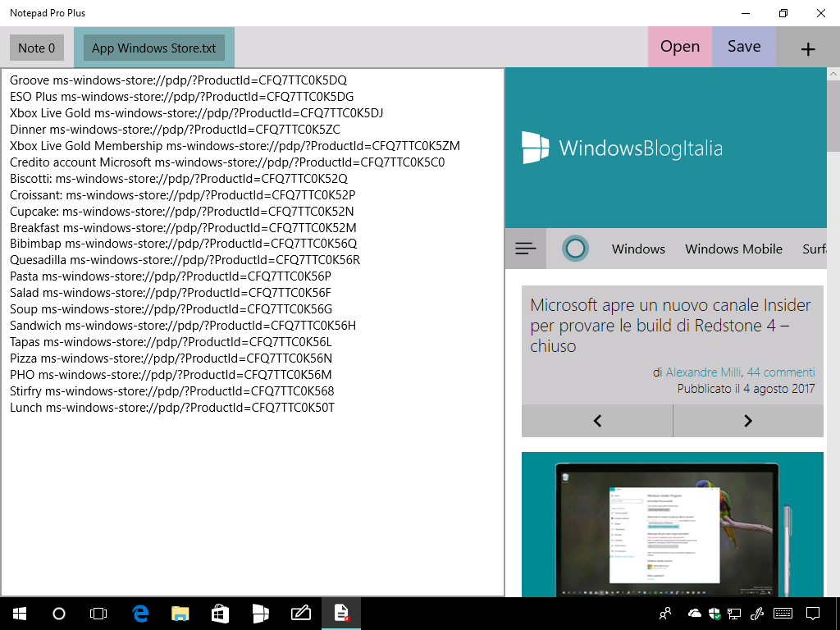Click the Xbox Live Gold Membership line

click(x=235, y=146)
